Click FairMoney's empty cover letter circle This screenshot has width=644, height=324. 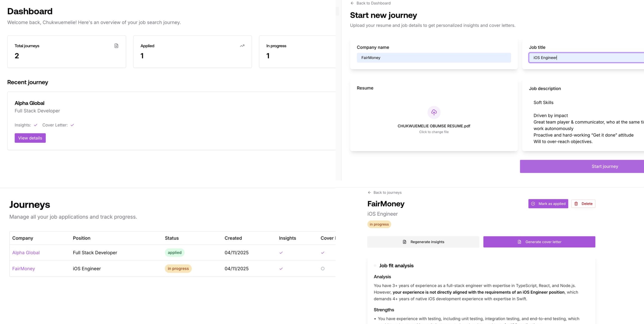tap(323, 268)
